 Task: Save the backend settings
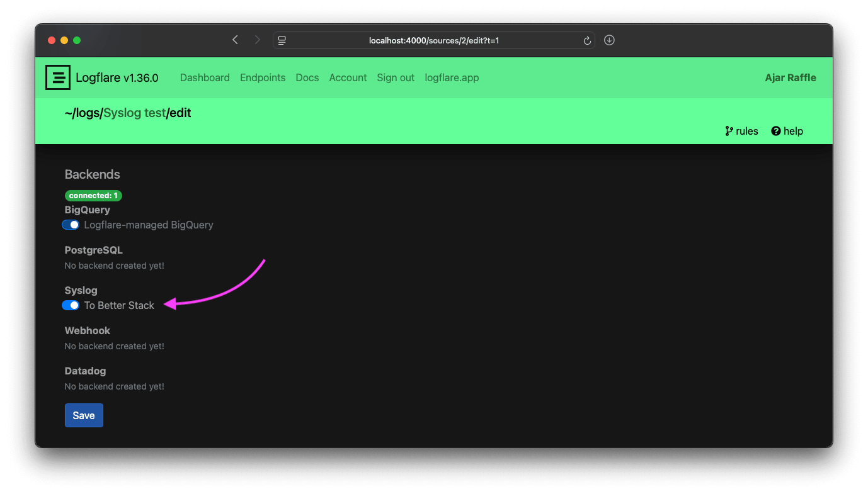pos(84,415)
